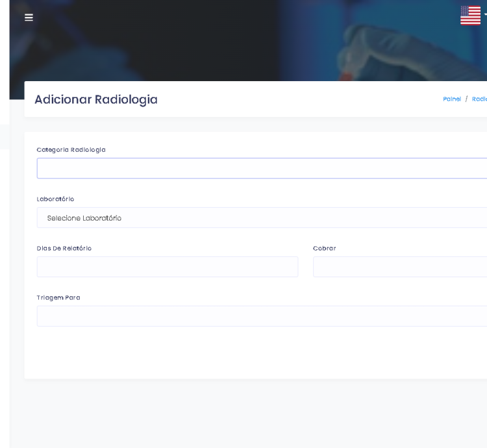Click the Dias De Relatório label

point(64,249)
